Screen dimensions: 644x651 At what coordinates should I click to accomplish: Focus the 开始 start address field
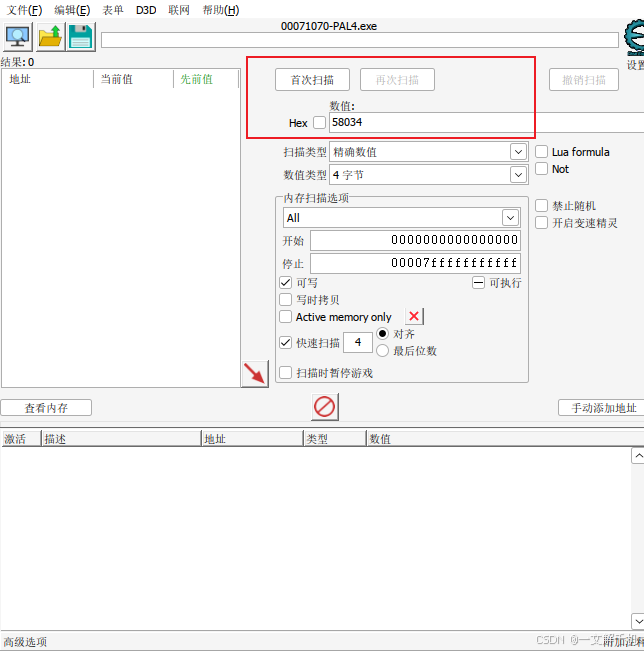point(415,240)
